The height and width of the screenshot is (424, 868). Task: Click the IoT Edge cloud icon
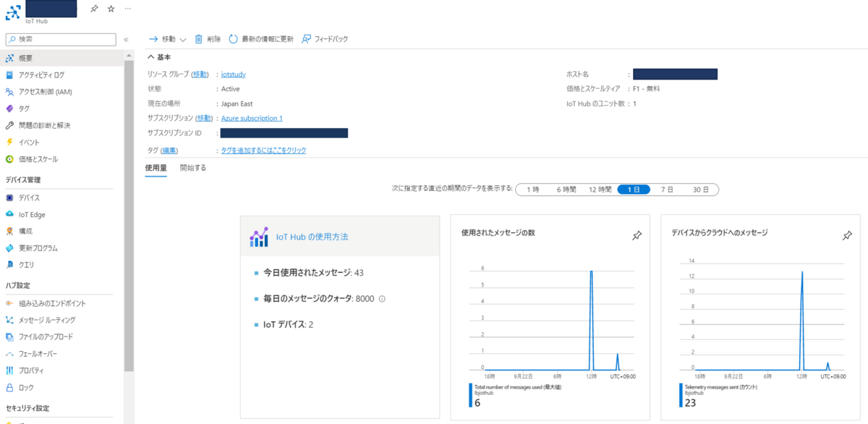point(9,214)
